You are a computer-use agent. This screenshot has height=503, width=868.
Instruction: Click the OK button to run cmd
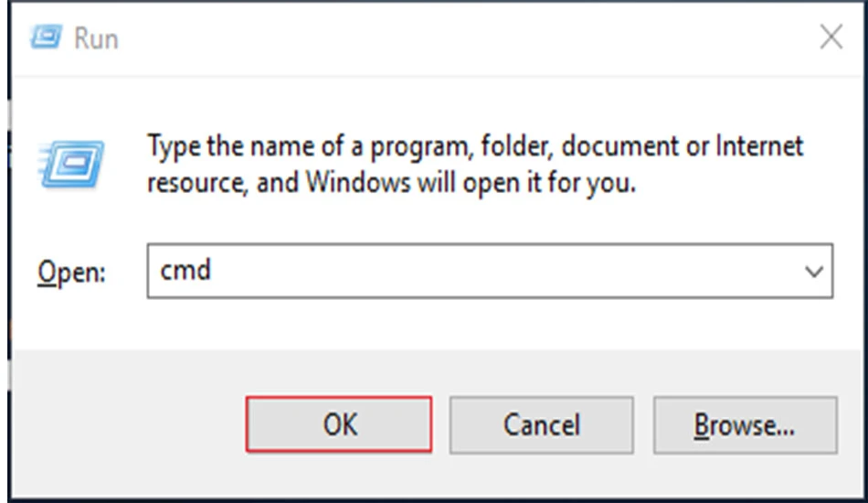[x=339, y=424]
